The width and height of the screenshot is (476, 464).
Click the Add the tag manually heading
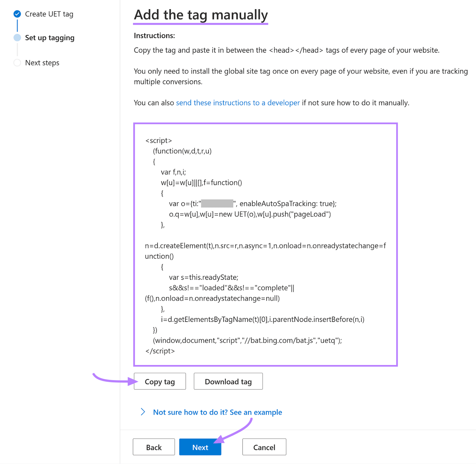click(201, 15)
